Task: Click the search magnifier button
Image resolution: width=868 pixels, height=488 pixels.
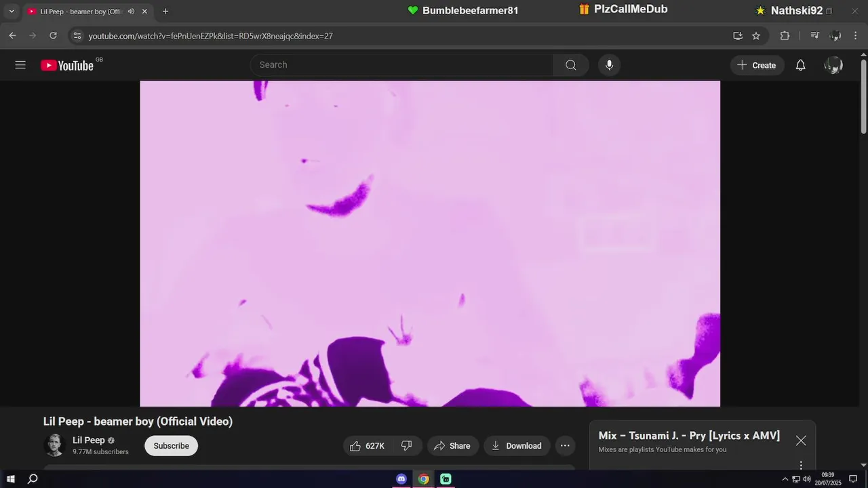Action: (x=571, y=65)
